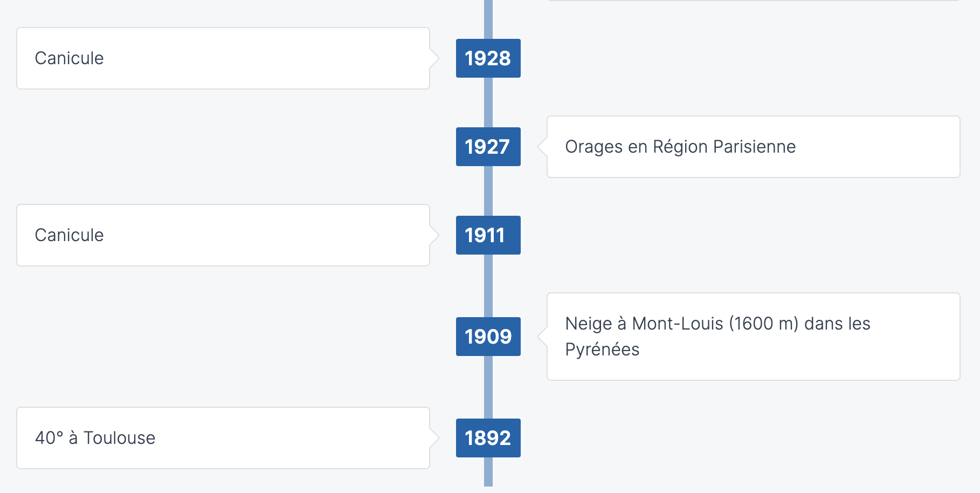Select the 1927 year badge
This screenshot has height=493, width=980.
[x=488, y=147]
